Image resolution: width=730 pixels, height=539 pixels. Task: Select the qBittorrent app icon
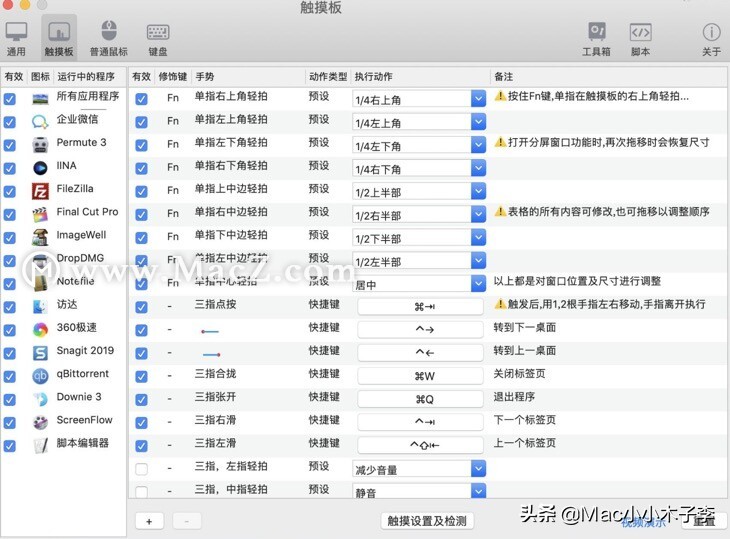(40, 376)
